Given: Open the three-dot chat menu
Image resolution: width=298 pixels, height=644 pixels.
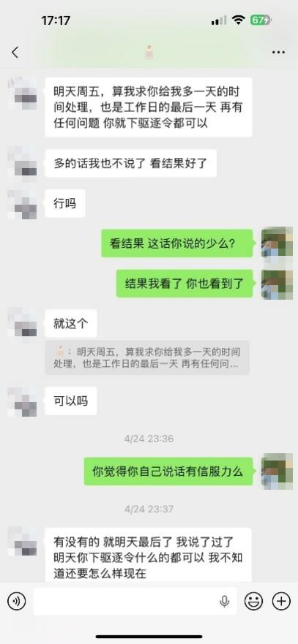Looking at the screenshot, I should click(278, 53).
